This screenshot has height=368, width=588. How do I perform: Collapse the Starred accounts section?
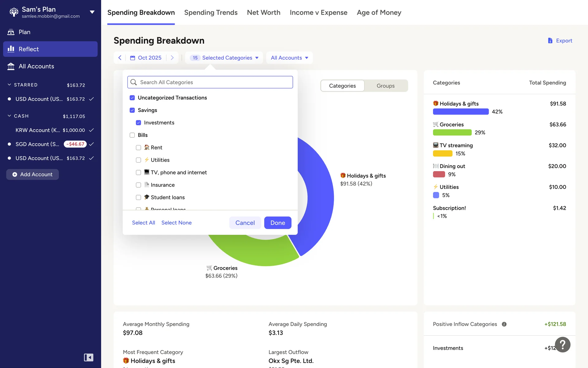(9, 85)
